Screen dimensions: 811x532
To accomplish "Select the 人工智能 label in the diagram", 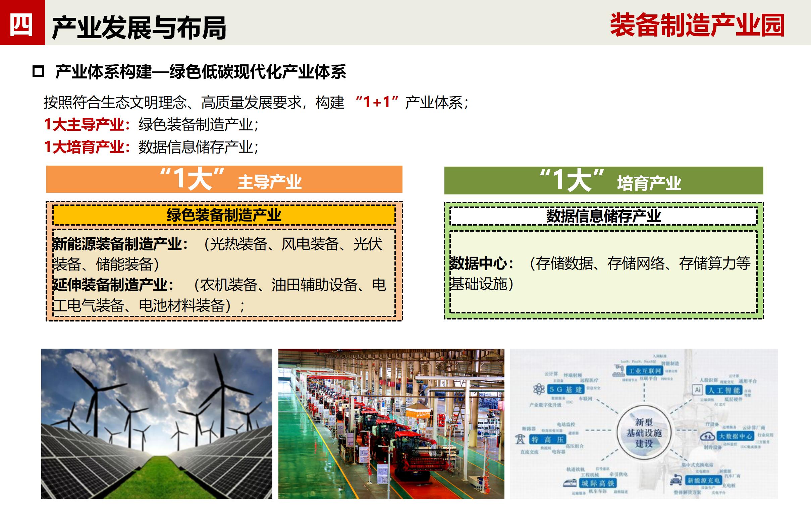I will [723, 390].
